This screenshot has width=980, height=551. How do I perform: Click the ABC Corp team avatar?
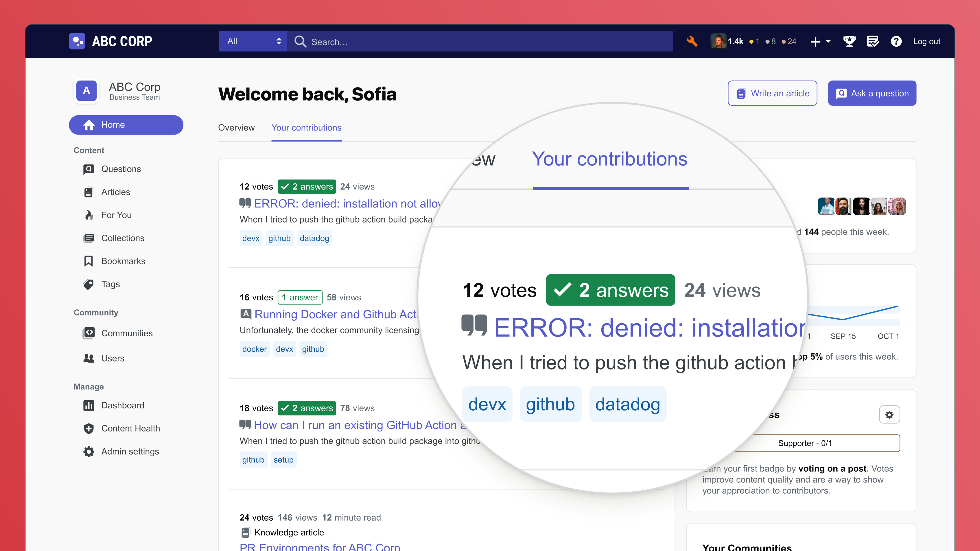point(87,91)
